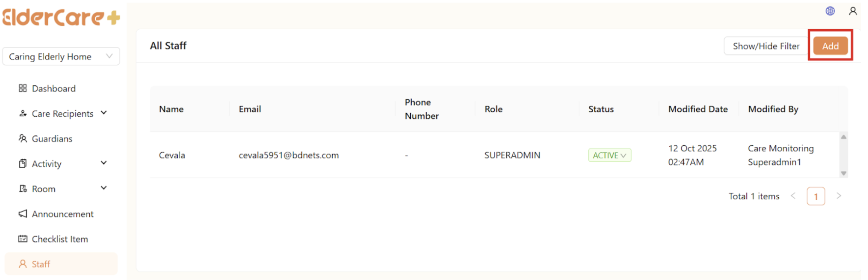Expand the Care Recipients menu
The image size is (868, 280).
pos(104,112)
